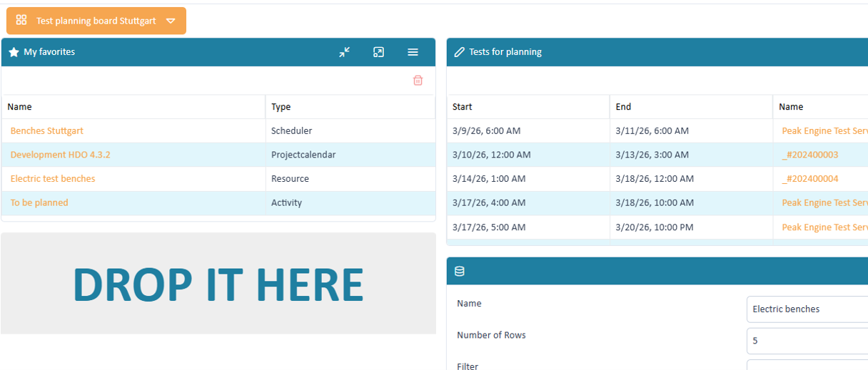868x370 pixels.
Task: Open the Development HDO 4.3.2 link
Action: [x=61, y=155]
